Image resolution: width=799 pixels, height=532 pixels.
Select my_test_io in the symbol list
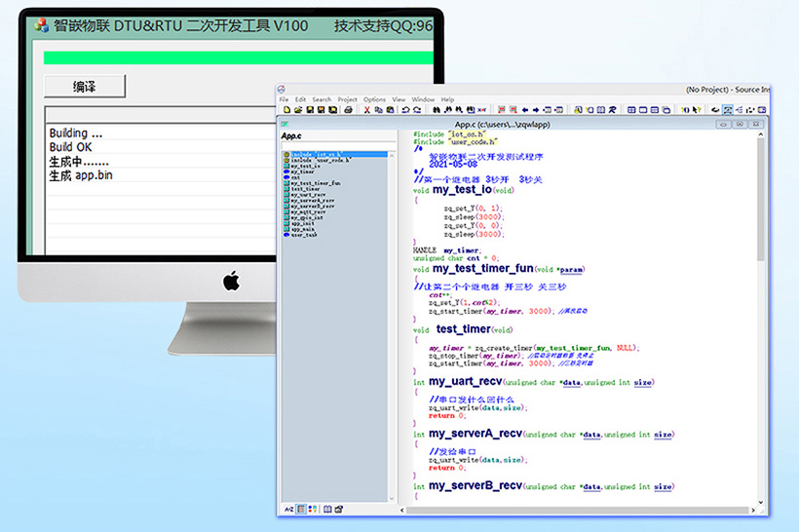click(x=306, y=166)
